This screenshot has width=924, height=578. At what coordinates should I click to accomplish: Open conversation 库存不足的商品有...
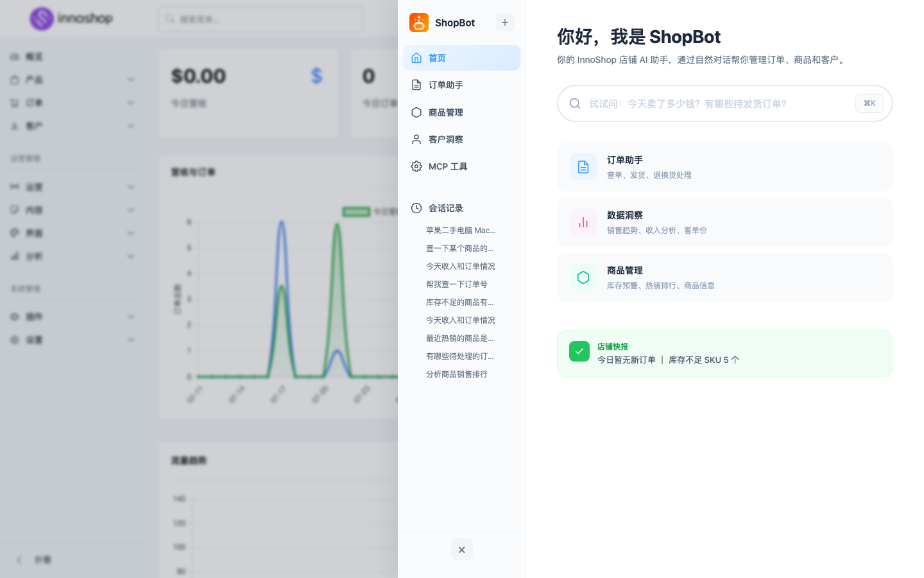[x=460, y=302]
